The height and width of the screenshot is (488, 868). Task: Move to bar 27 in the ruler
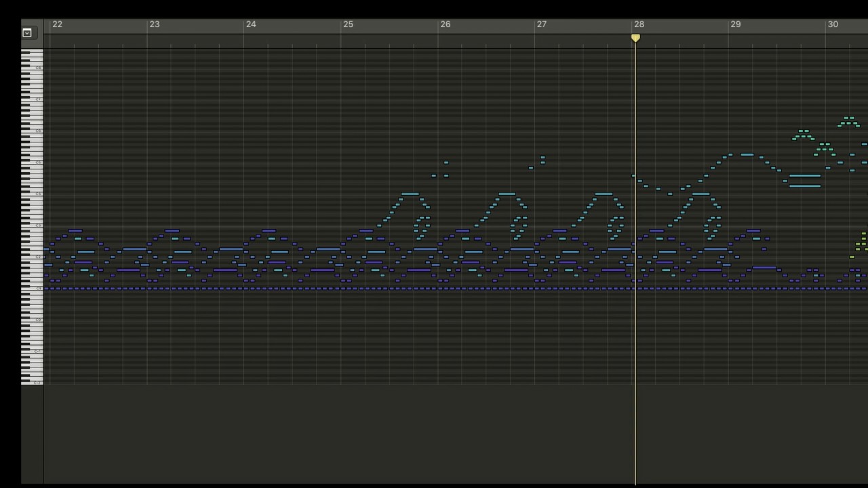pyautogui.click(x=541, y=24)
